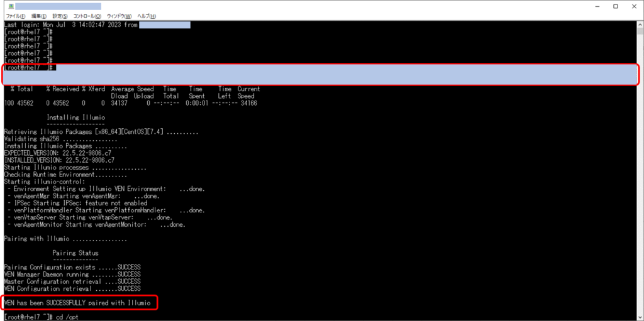Open the 設定(S) menu
This screenshot has width=644, height=321.
[60, 16]
